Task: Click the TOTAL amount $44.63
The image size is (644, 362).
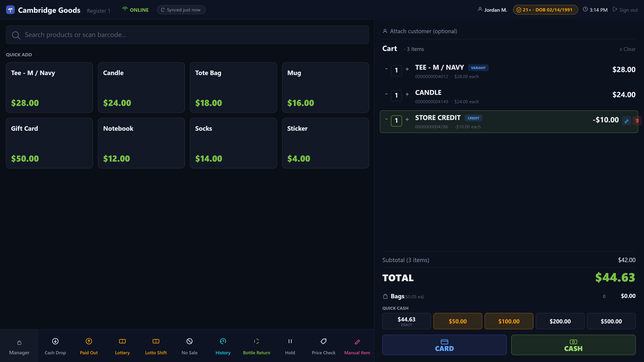Action: (615, 278)
